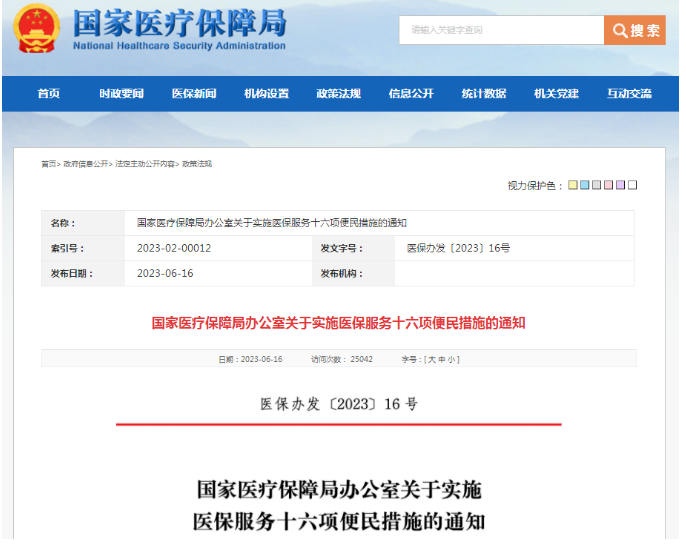
Task: Set font size to 大 (large)
Action: click(432, 360)
